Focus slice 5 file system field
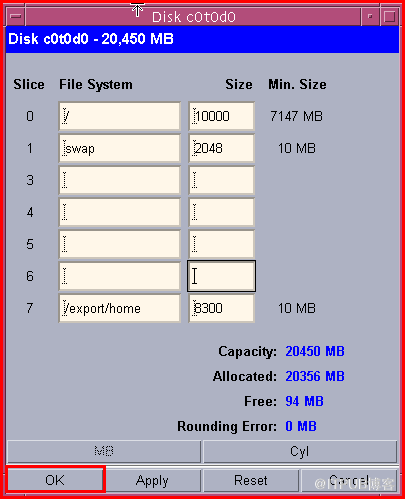Image resolution: width=405 pixels, height=499 pixels. click(x=120, y=244)
